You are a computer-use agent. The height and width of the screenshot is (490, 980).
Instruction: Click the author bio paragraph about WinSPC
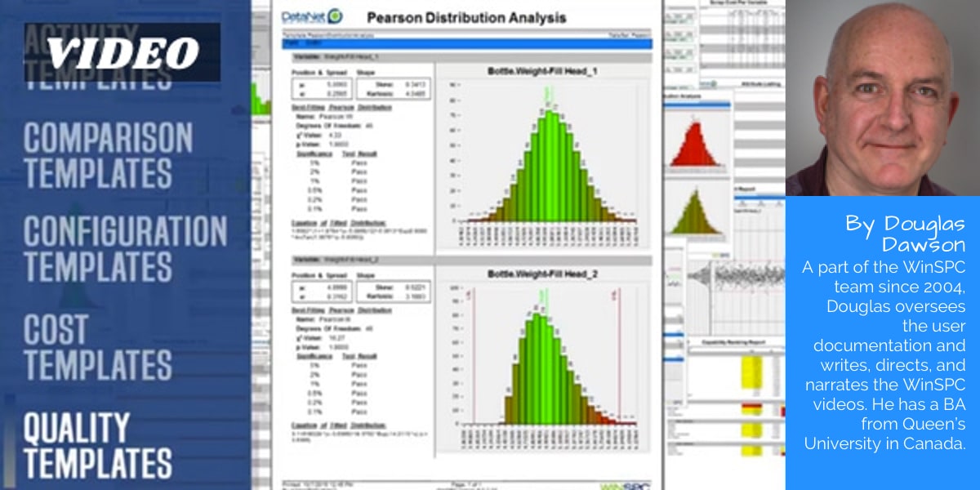884,354
